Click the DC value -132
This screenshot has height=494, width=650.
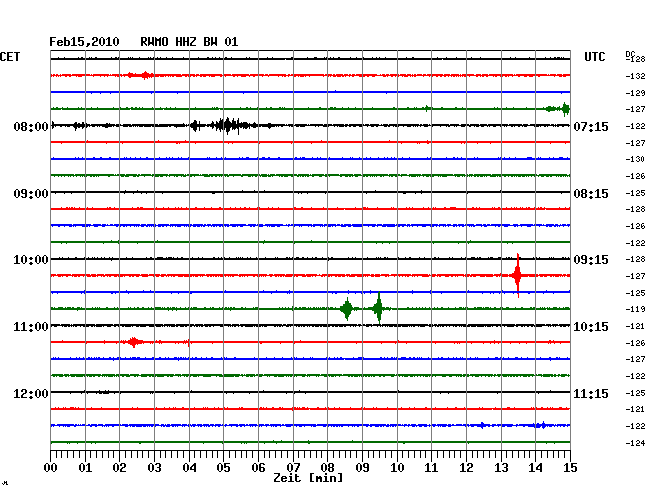[635, 76]
